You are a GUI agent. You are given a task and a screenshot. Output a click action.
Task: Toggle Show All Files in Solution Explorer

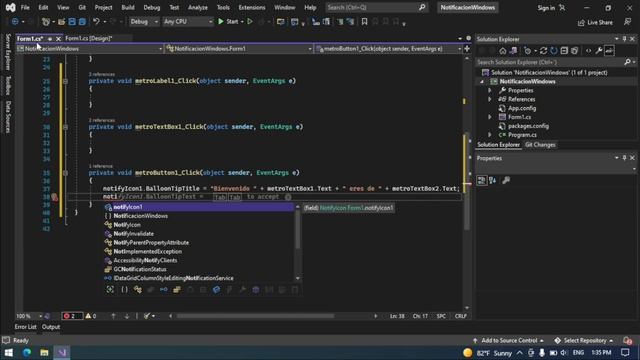(x=575, y=51)
